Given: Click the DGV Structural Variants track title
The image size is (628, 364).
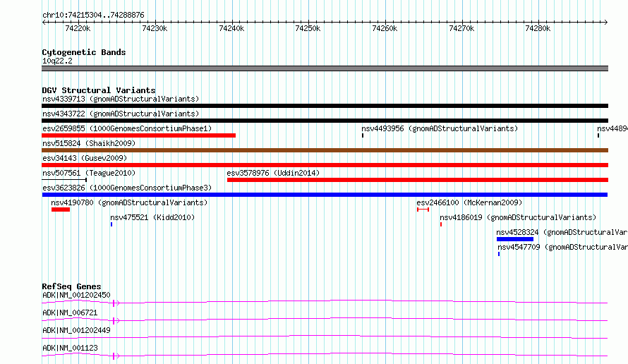Looking at the screenshot, I should point(99,90).
